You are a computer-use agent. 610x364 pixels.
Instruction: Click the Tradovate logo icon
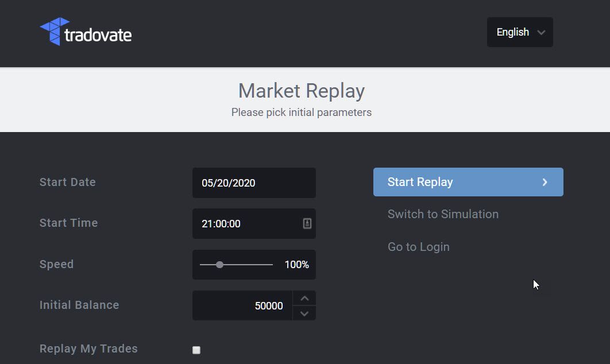pyautogui.click(x=55, y=31)
